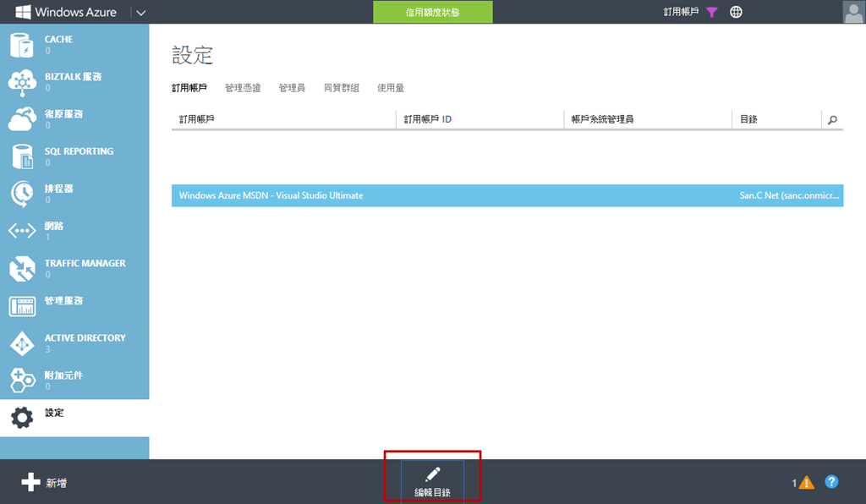The image size is (866, 504).
Task: Open the SQL Reporting icon
Action: (23, 156)
